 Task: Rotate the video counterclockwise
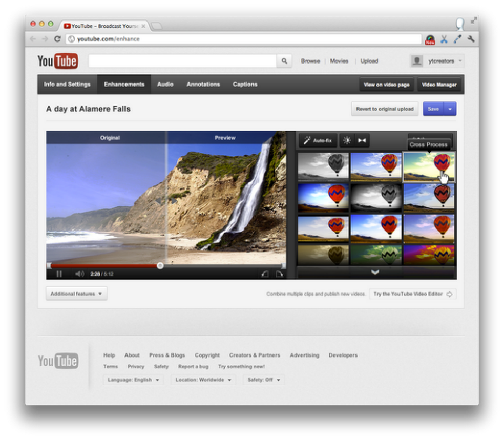pyautogui.click(x=265, y=274)
